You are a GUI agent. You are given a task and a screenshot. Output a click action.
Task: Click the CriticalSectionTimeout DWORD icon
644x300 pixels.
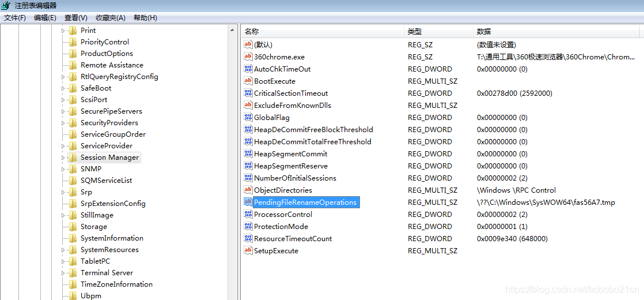pos(248,93)
